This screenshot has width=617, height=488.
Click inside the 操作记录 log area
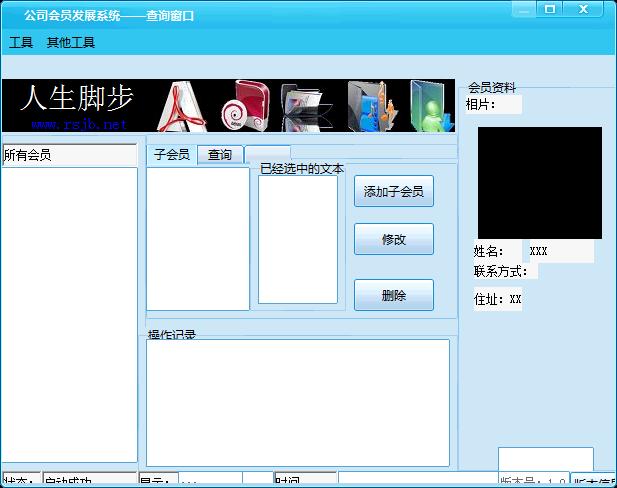298,403
